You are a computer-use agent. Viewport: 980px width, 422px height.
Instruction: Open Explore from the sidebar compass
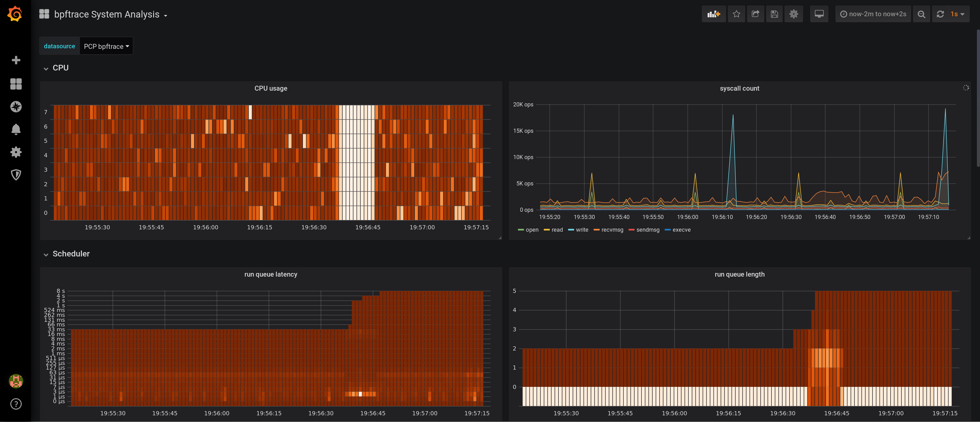(x=16, y=107)
